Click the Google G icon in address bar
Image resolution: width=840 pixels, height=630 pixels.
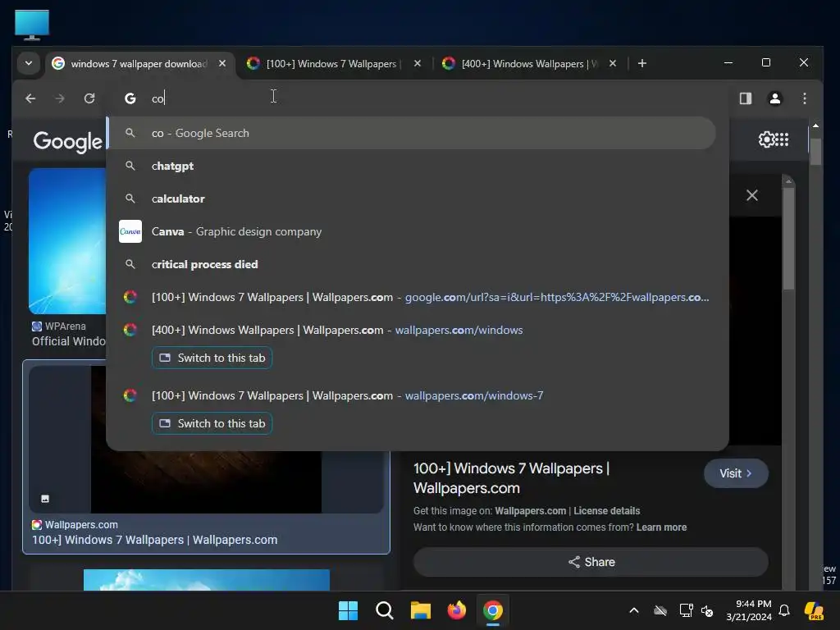pos(130,98)
